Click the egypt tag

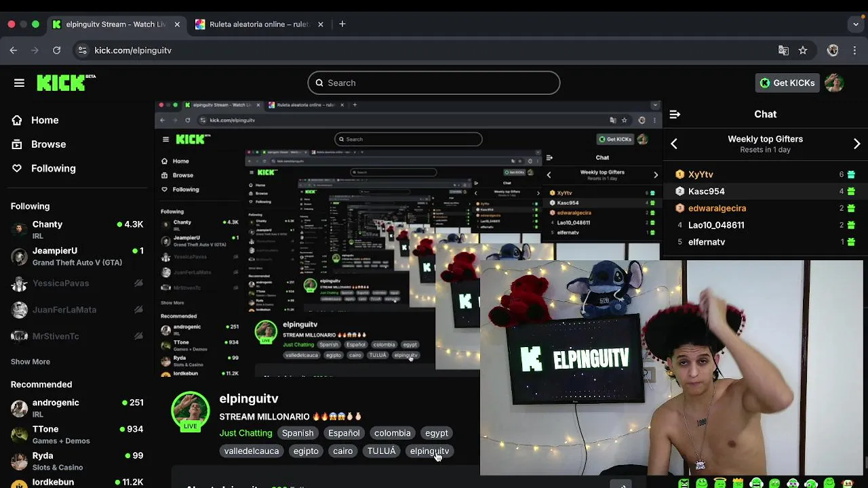coord(437,433)
